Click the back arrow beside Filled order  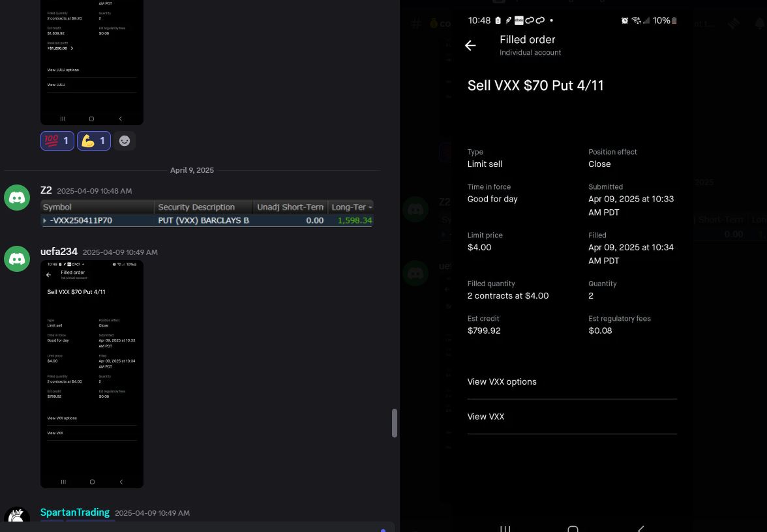[470, 46]
